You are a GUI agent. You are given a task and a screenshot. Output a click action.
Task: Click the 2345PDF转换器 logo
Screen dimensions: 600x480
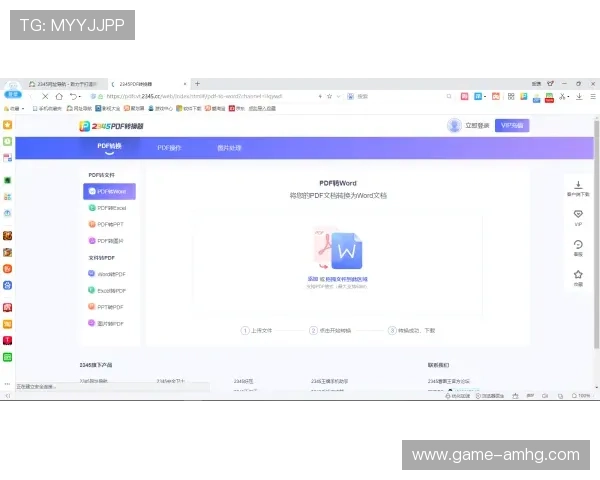click(111, 126)
